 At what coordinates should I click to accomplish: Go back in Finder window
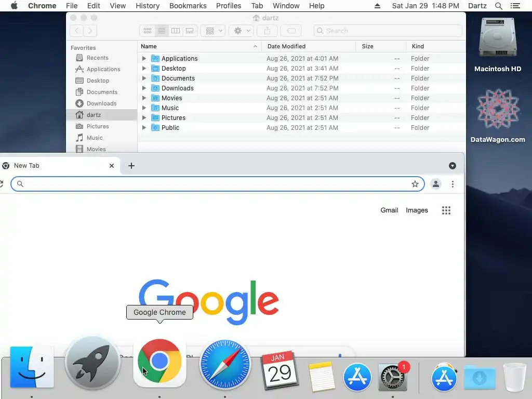[x=77, y=31]
